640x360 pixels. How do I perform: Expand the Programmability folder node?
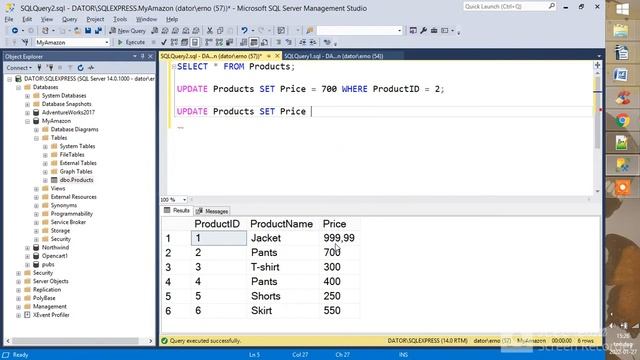[x=36, y=214]
